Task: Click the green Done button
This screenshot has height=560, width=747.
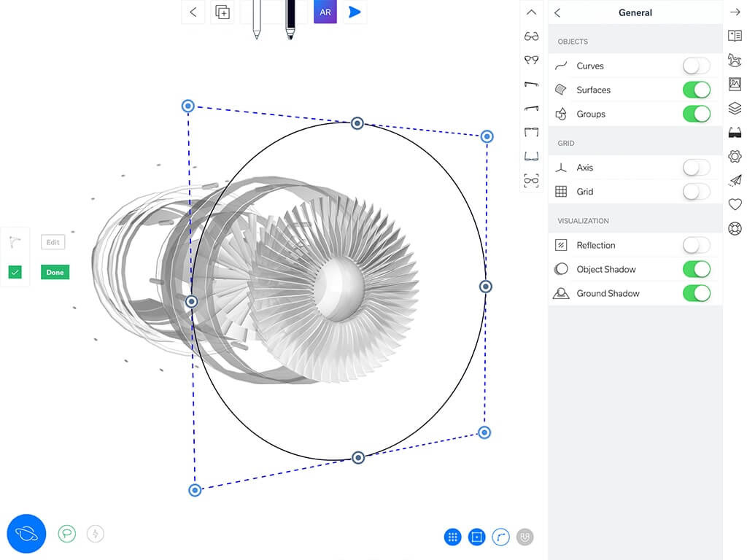Action: coord(55,273)
